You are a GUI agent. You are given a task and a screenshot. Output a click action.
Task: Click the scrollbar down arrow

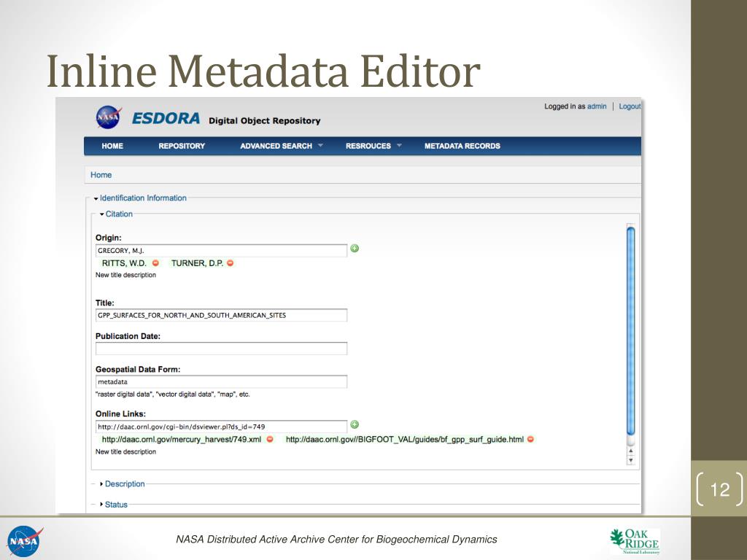(631, 461)
